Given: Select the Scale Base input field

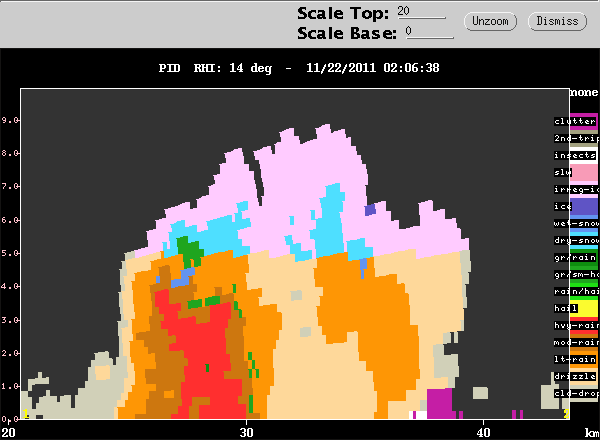Looking at the screenshot, I should pyautogui.click(x=429, y=31).
